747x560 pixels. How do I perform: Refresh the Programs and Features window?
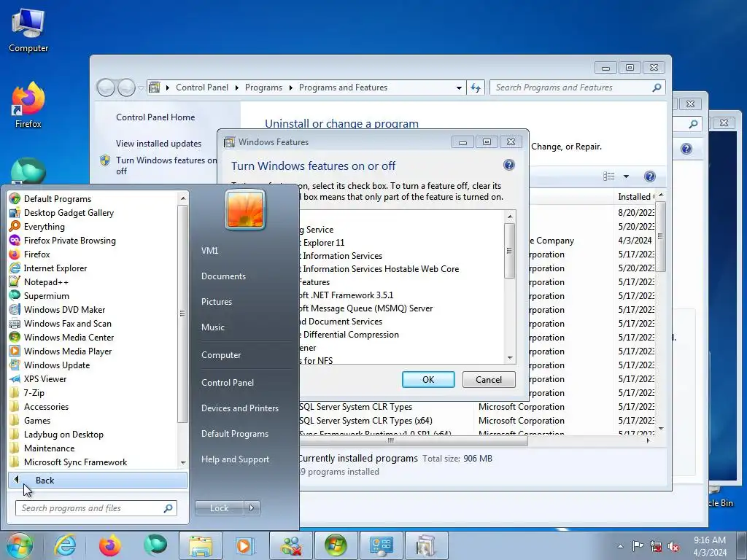pyautogui.click(x=476, y=87)
